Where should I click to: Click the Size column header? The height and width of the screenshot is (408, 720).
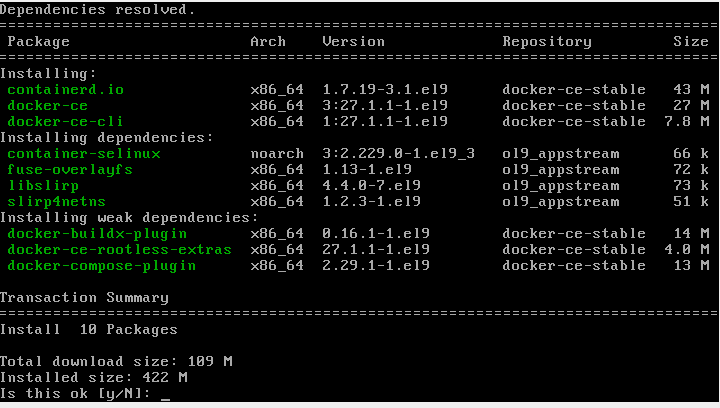coord(690,42)
